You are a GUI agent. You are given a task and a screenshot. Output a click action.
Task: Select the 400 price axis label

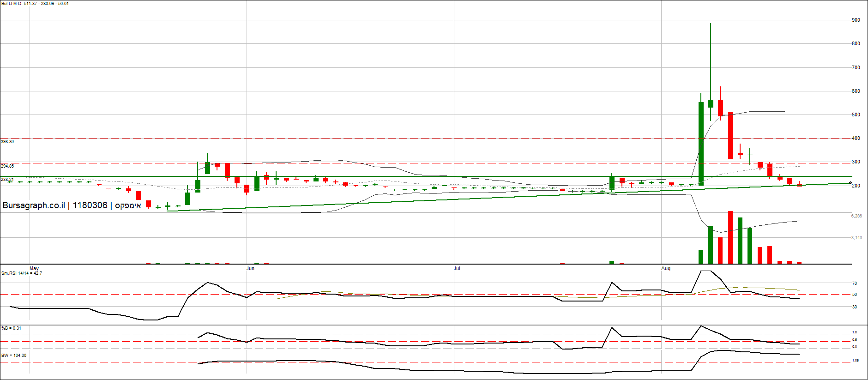856,139
